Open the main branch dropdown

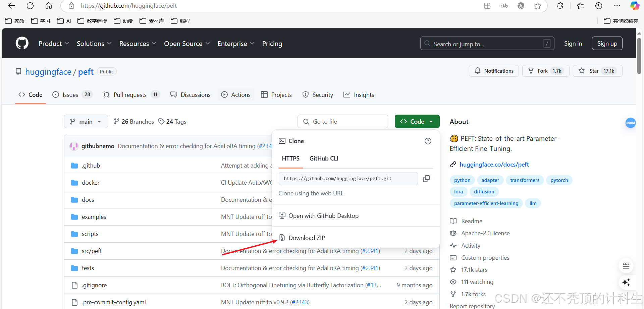point(86,122)
